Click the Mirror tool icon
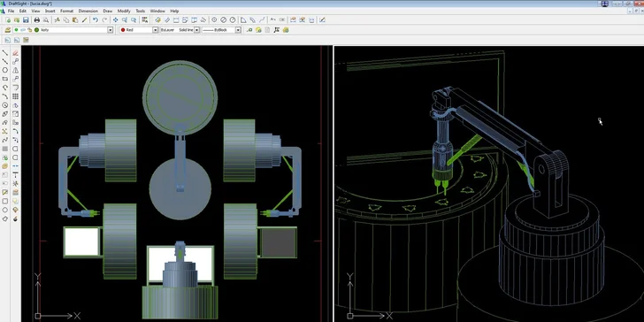 pyautogui.click(x=15, y=70)
